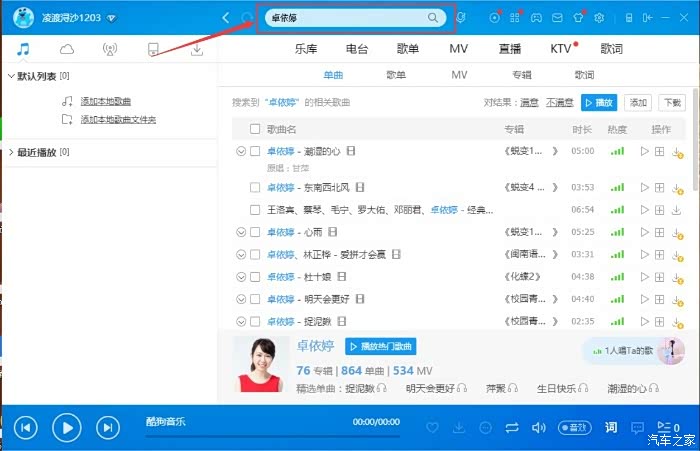Open the skin (shirt) icon
Image resolution: width=700 pixels, height=451 pixels.
pos(577,18)
